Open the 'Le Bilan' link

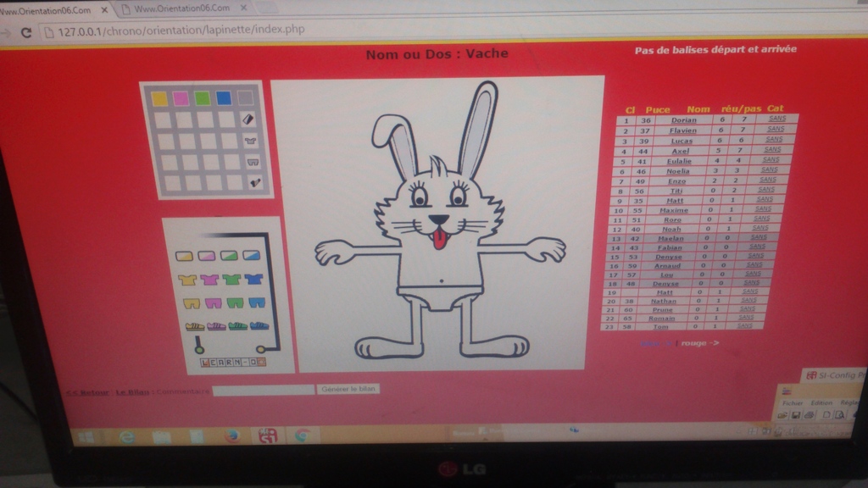coord(131,391)
